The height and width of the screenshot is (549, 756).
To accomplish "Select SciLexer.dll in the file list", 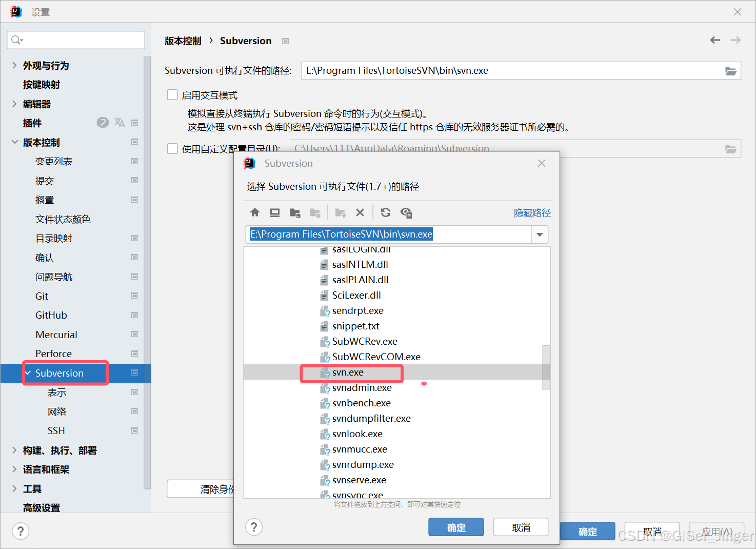I will pos(356,296).
